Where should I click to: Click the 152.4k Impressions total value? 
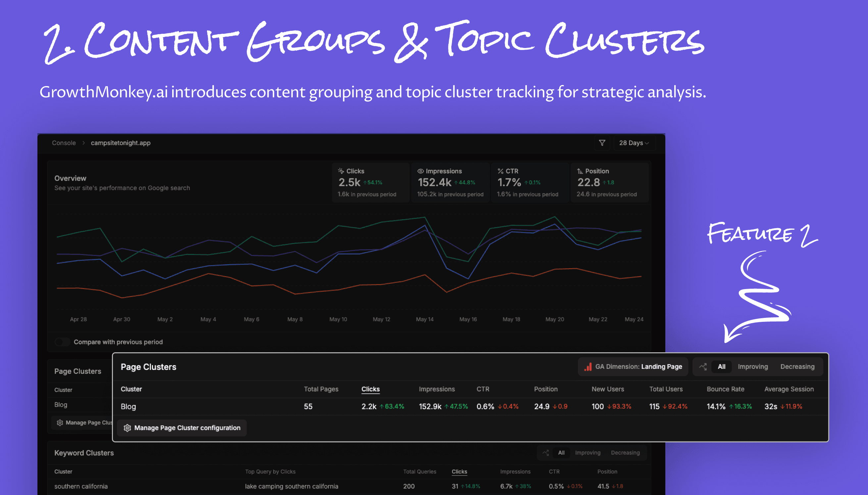click(x=434, y=182)
